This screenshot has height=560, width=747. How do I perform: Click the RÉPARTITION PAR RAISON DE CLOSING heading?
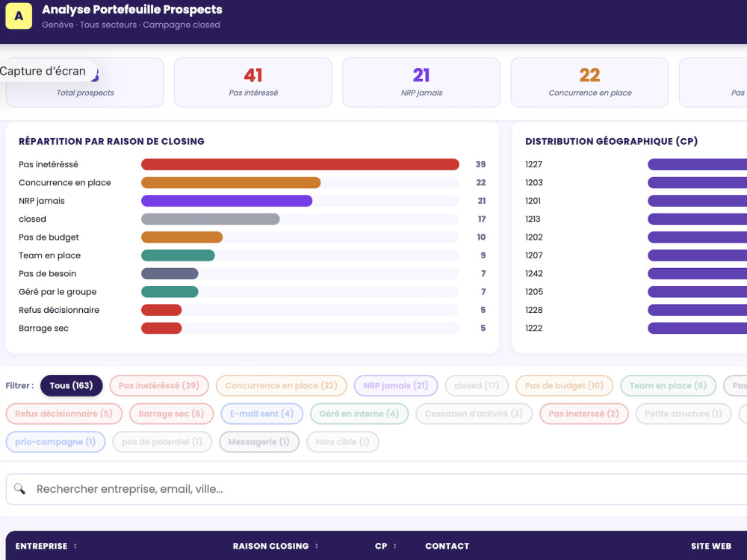(111, 141)
